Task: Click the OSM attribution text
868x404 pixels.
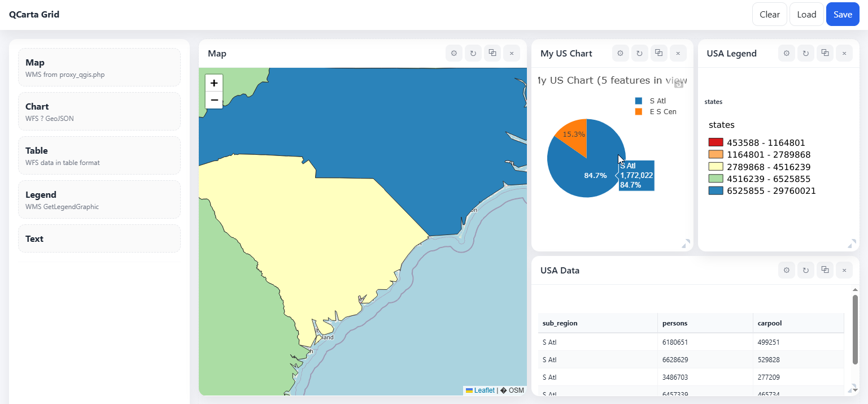Action: point(516,390)
